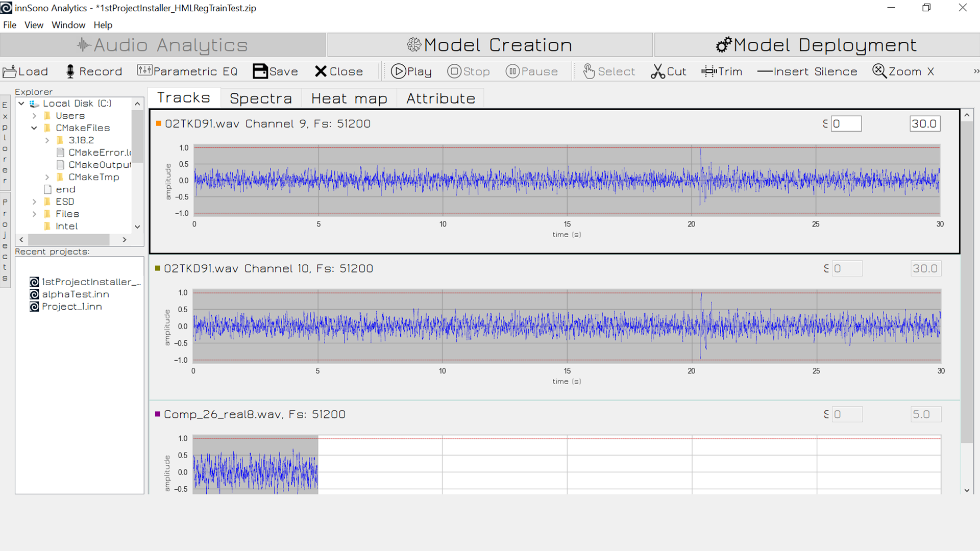Click the Channel 9 start time field
Screen dimensions: 980x551
click(x=846, y=123)
